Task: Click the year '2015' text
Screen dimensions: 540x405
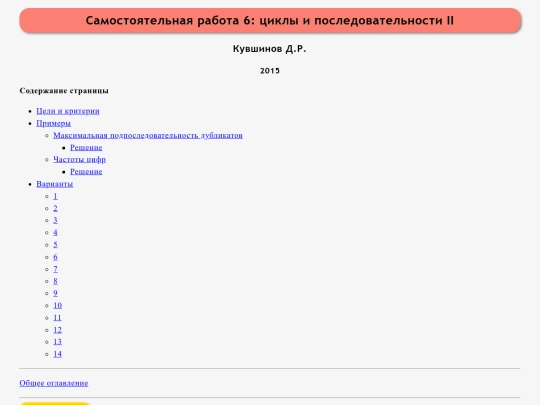Action: point(270,71)
